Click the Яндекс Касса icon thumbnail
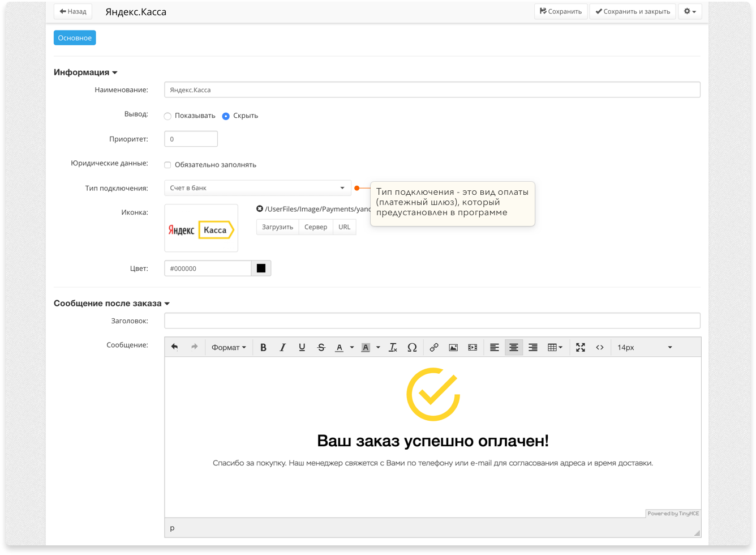The width and height of the screenshot is (756, 555). (x=201, y=228)
